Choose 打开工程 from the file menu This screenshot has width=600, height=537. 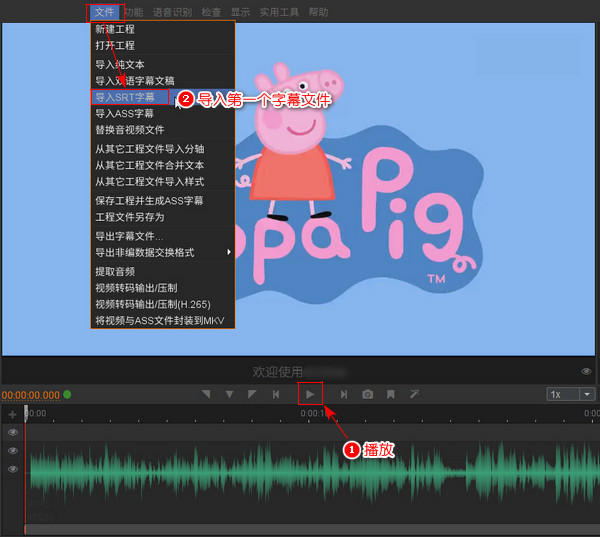coord(163,46)
